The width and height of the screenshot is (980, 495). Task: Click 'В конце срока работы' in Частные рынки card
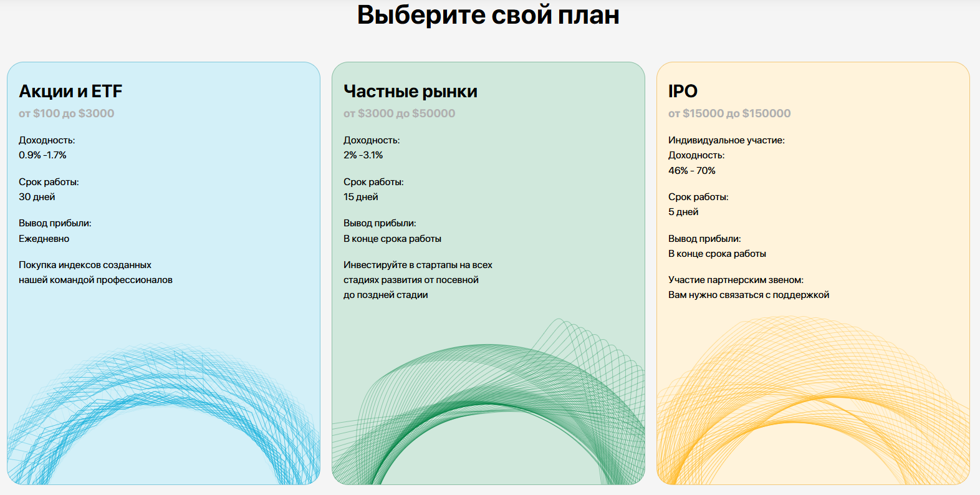point(392,239)
